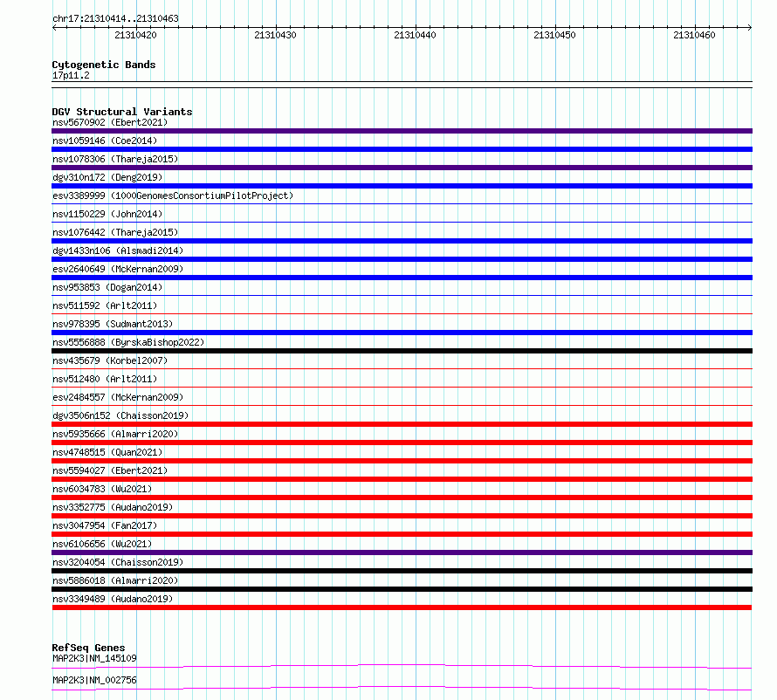Open nsv3352775 (Audano2019) variant
This screenshot has width=777, height=700.
click(x=113, y=507)
